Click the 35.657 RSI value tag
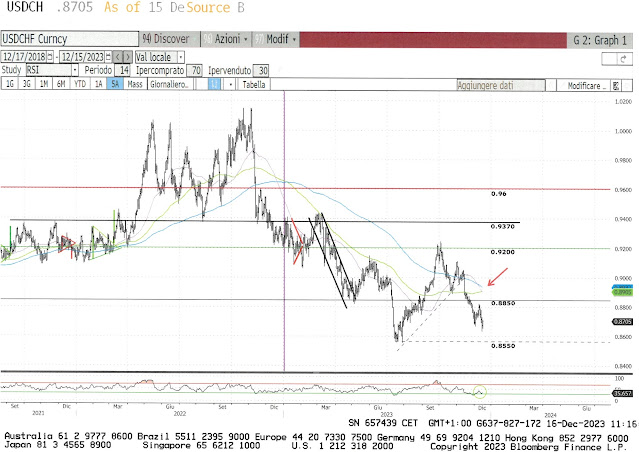 point(622,393)
